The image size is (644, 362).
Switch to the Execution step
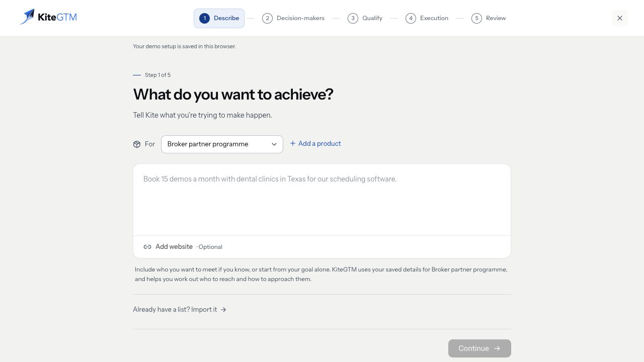(x=427, y=18)
